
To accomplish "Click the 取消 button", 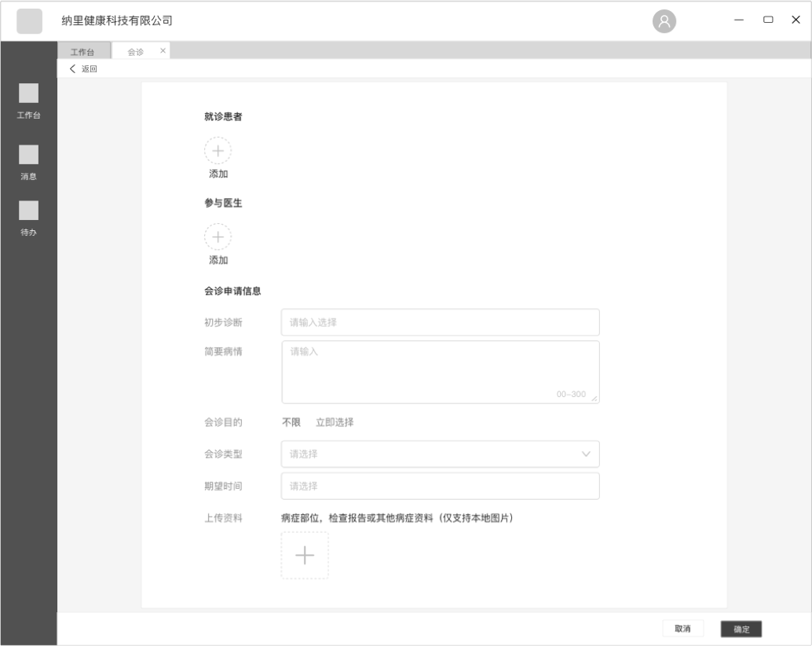I will [x=683, y=629].
